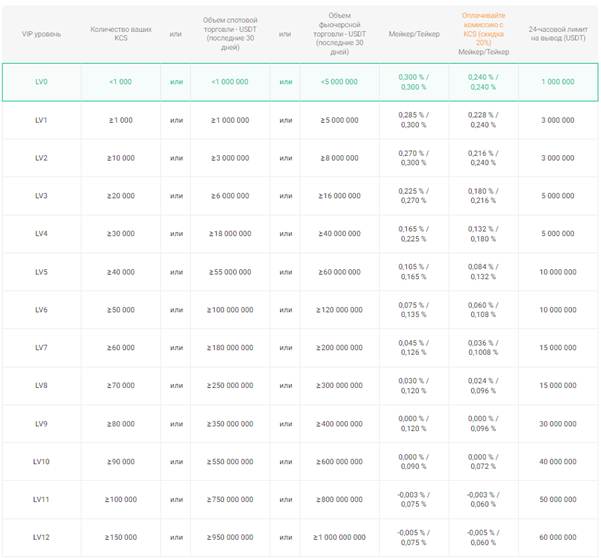Click futures volume "≥16 000 000" in LV3 row
This screenshot has height=559, width=601.
coord(339,196)
